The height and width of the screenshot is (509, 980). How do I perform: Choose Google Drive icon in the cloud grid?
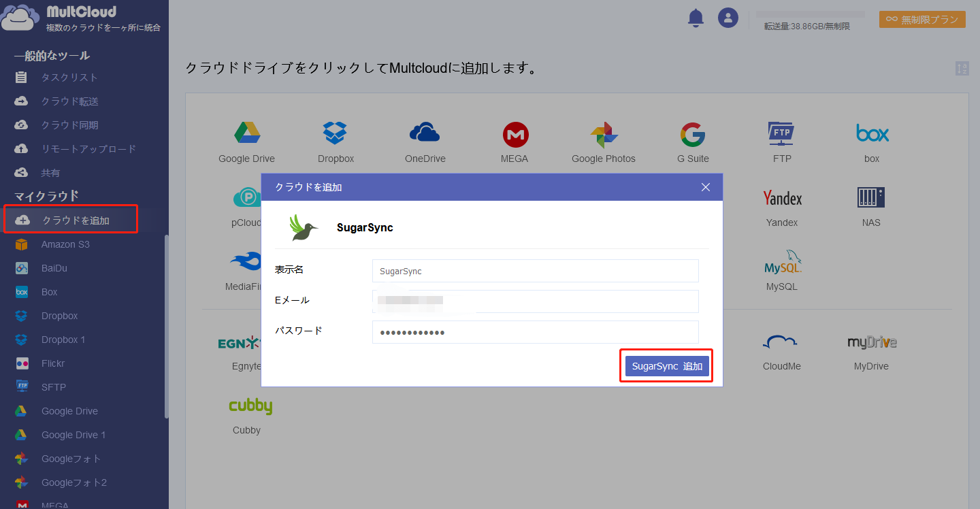[x=246, y=133]
